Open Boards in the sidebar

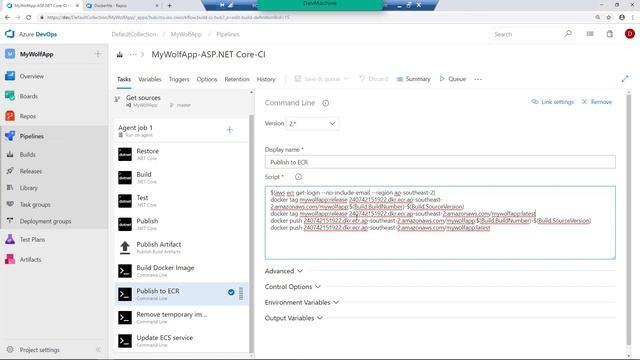(x=29, y=96)
